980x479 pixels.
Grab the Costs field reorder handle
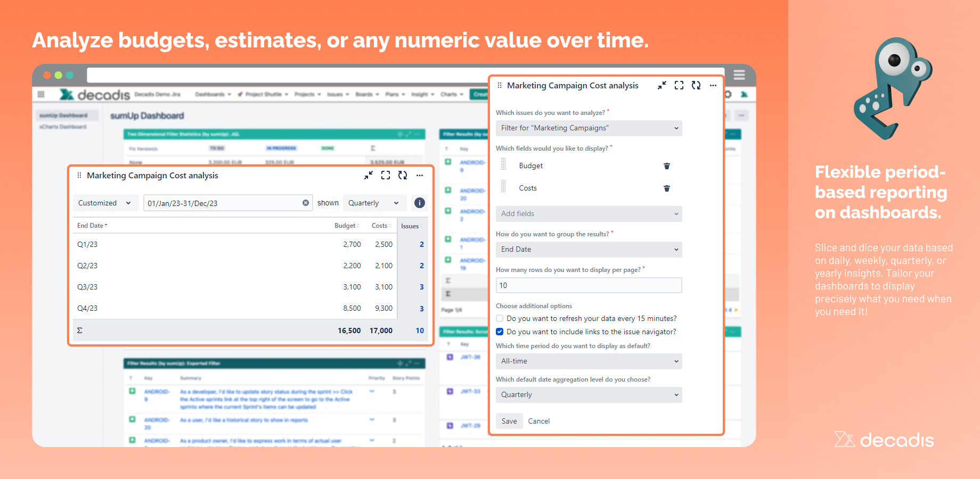tap(504, 186)
